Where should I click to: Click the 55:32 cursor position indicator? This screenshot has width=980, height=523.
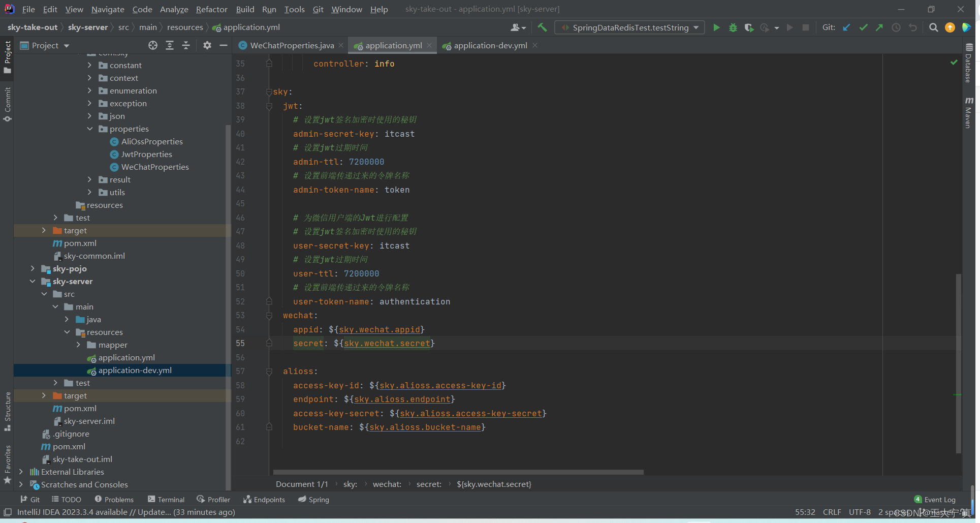pyautogui.click(x=805, y=512)
